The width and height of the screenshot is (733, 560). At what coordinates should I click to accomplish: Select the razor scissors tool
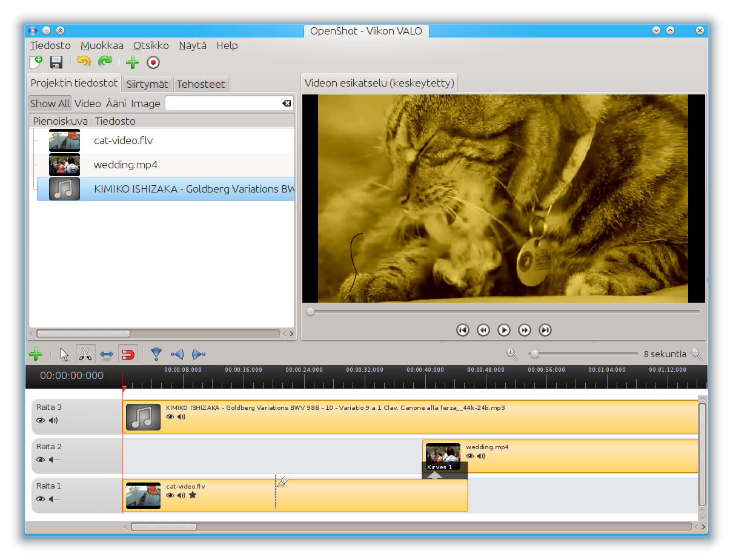[x=85, y=354]
